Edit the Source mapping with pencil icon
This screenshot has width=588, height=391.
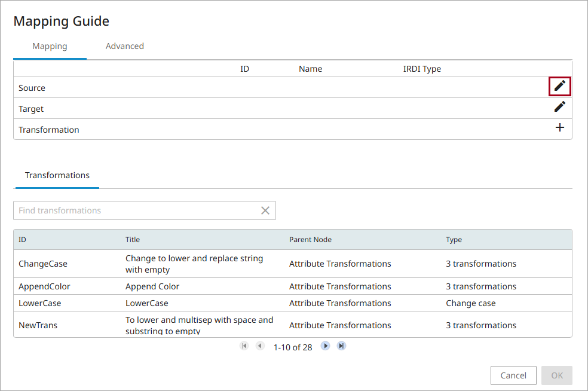point(559,86)
